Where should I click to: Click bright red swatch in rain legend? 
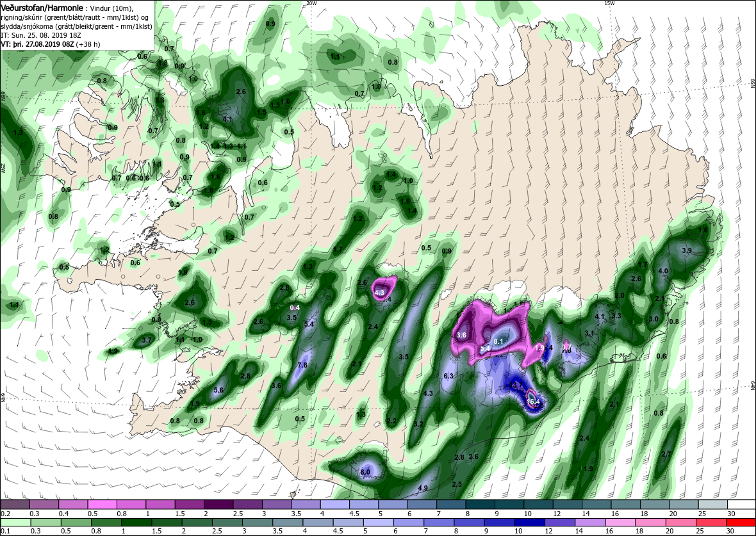pyautogui.click(x=740, y=523)
